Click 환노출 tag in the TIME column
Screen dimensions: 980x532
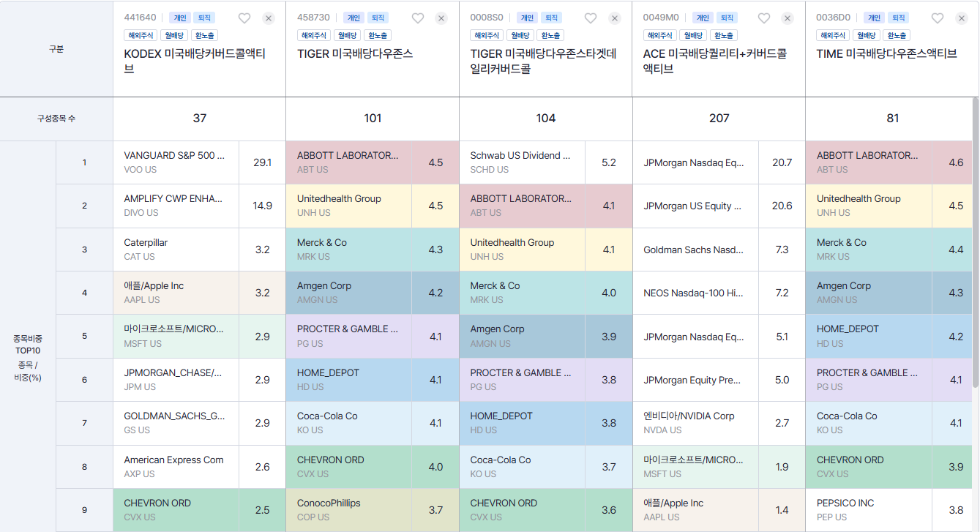pos(897,35)
